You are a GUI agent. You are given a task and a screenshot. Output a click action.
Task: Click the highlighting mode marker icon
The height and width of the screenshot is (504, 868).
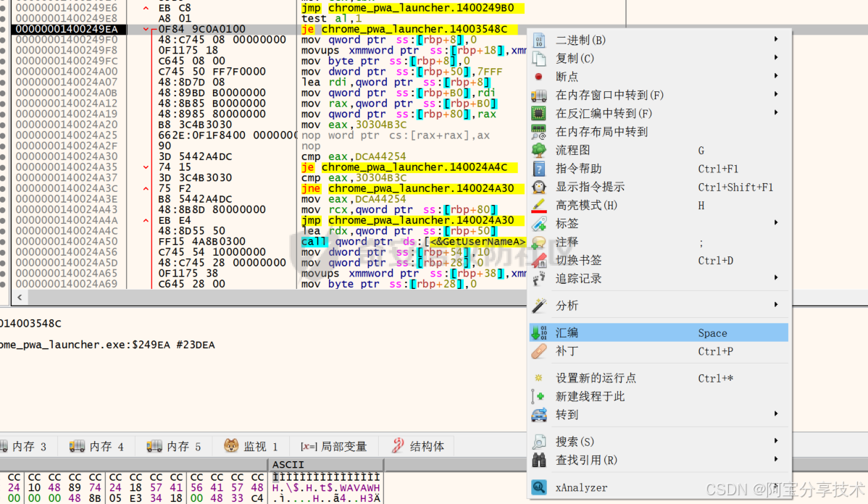(538, 205)
